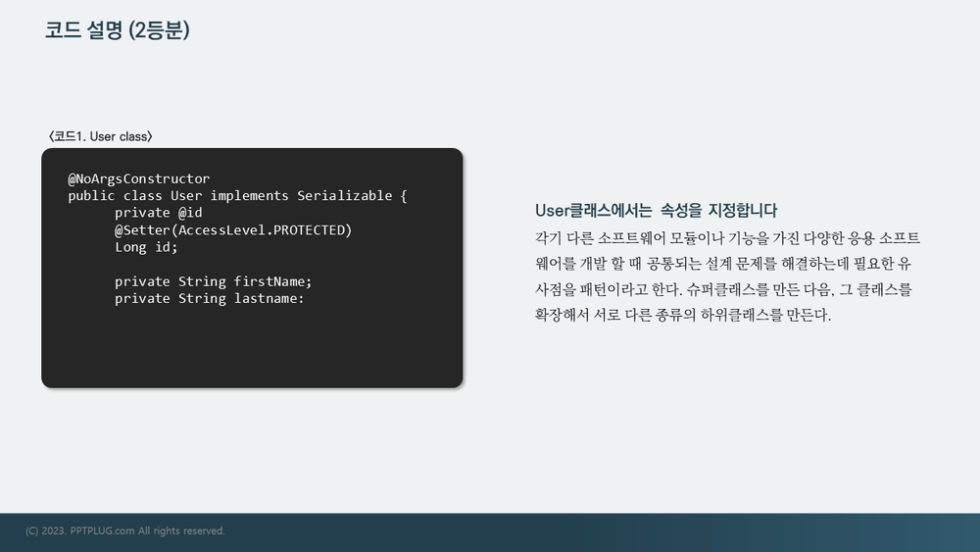Click the 'public class User implements Serializable' line
980x552 pixels.
click(237, 196)
